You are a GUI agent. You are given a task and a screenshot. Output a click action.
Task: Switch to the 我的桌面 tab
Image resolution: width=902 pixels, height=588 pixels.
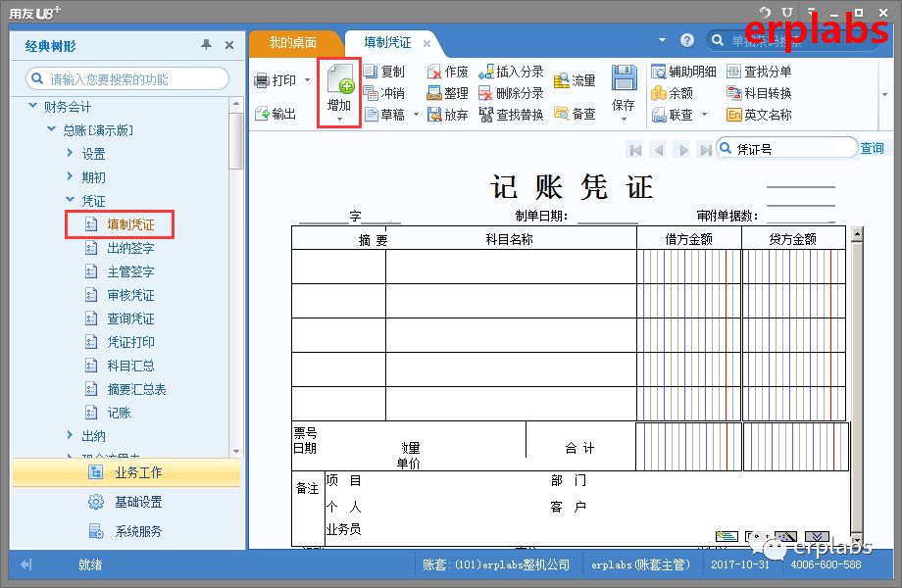click(x=293, y=42)
